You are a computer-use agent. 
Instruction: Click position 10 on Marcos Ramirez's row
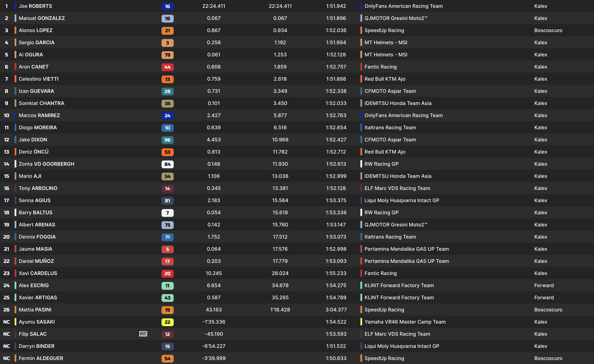pos(6,116)
